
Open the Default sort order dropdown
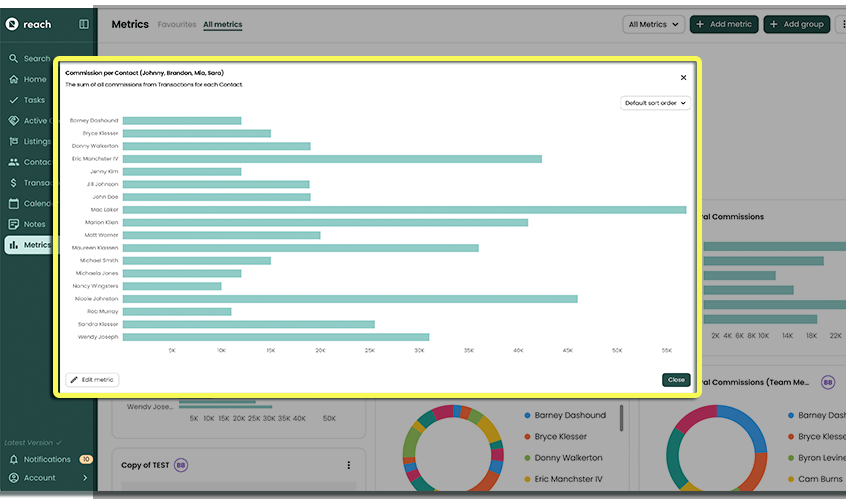coord(655,103)
